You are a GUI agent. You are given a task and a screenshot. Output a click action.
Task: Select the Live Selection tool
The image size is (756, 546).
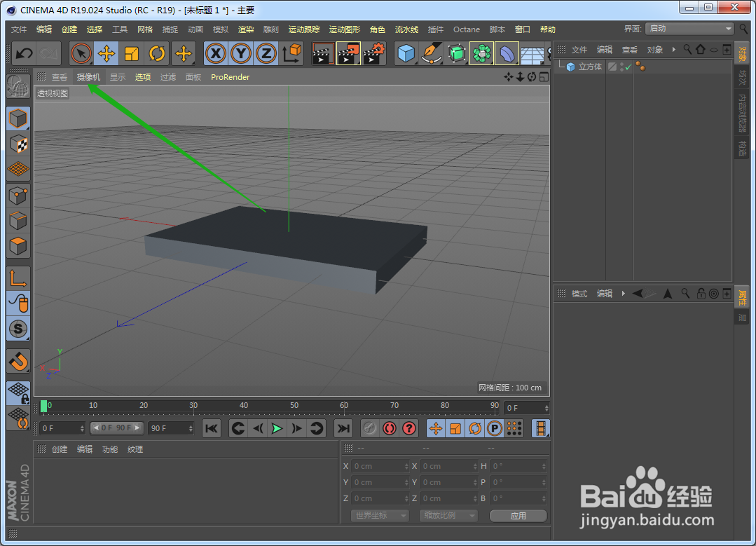81,53
